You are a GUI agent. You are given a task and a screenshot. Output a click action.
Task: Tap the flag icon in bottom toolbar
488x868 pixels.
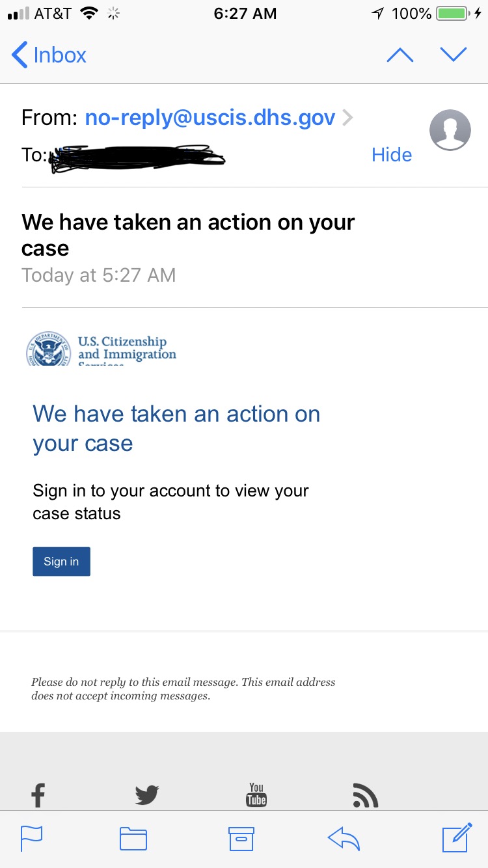[x=31, y=839]
